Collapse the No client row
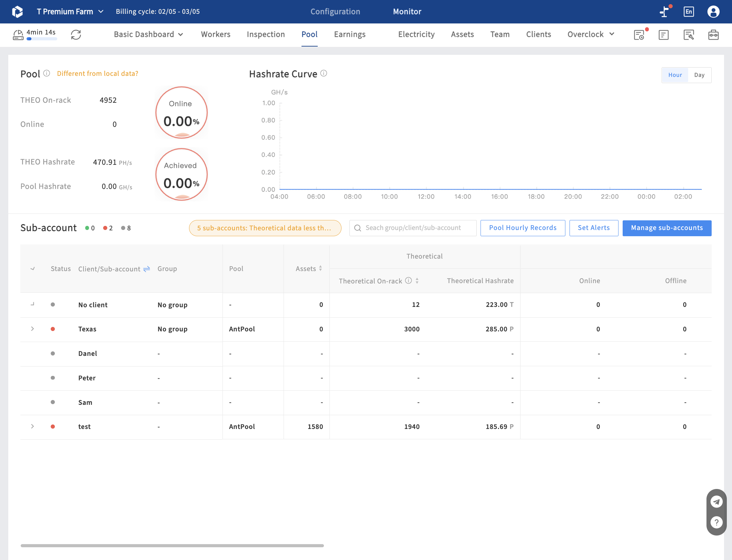 (32, 304)
